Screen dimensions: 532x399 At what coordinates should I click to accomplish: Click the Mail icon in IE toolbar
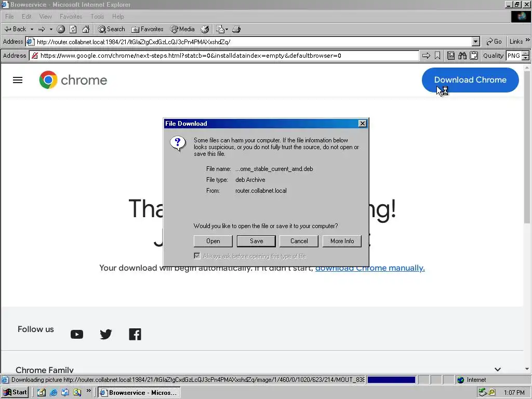click(220, 29)
